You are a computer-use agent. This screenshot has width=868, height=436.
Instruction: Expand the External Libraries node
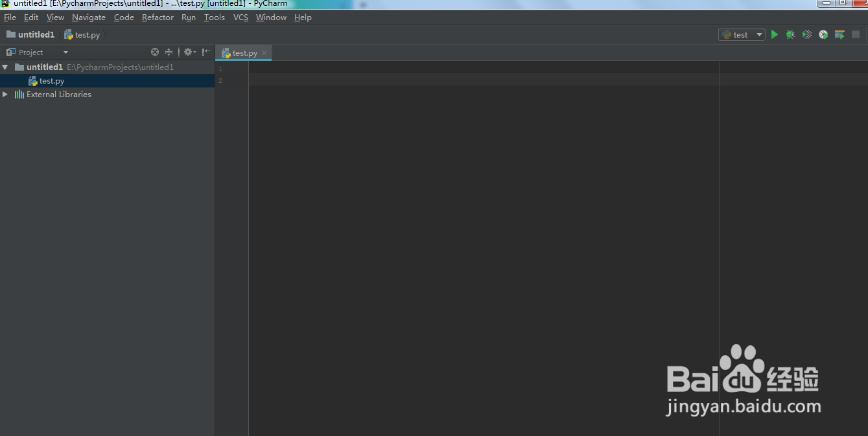point(5,94)
